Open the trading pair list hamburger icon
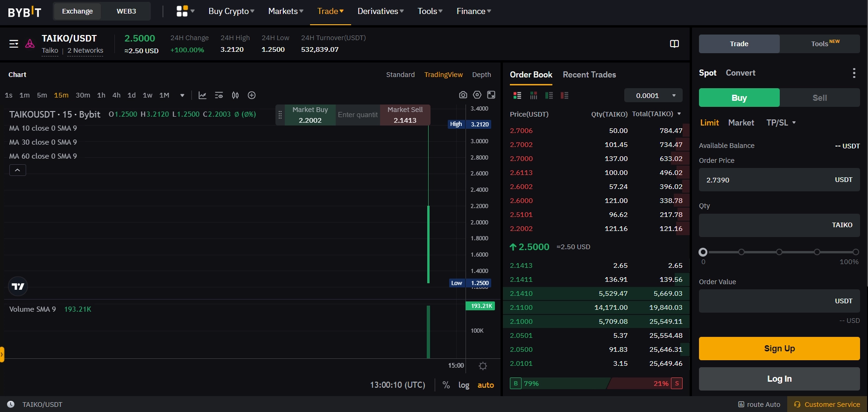The image size is (868, 412). [x=14, y=43]
